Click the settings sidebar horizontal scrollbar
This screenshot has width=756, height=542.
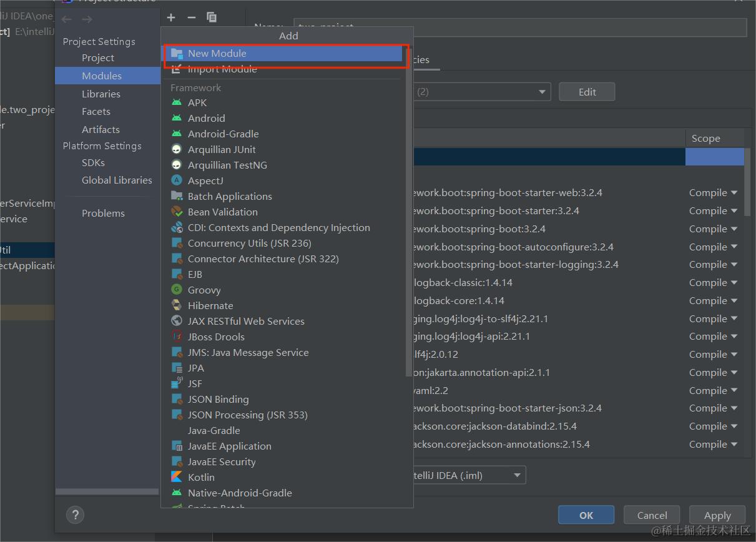click(107, 492)
